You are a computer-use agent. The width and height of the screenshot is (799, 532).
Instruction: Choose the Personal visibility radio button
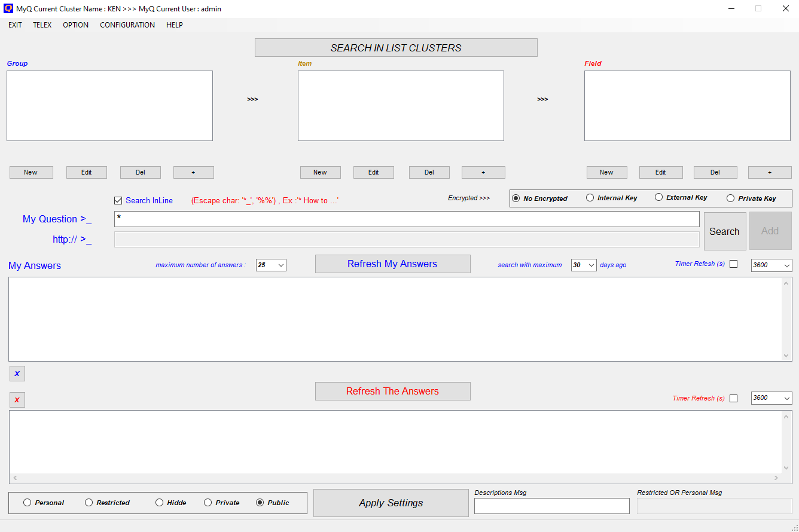pyautogui.click(x=28, y=503)
